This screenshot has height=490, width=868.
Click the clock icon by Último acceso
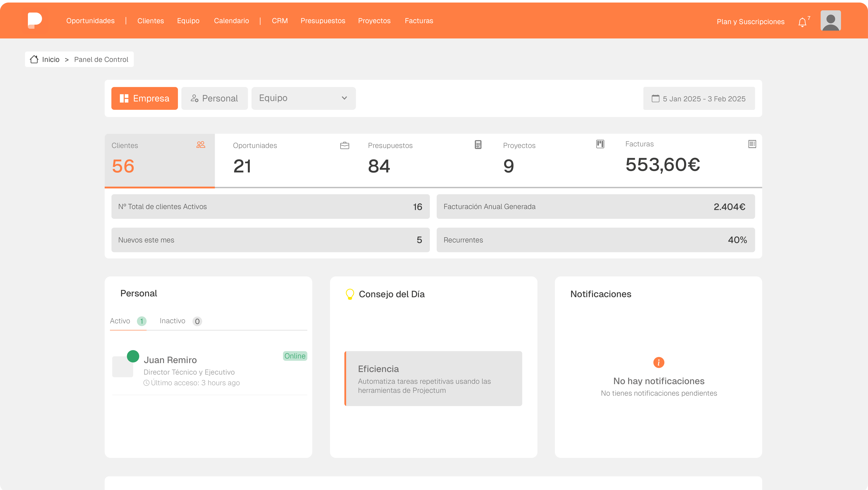(146, 383)
